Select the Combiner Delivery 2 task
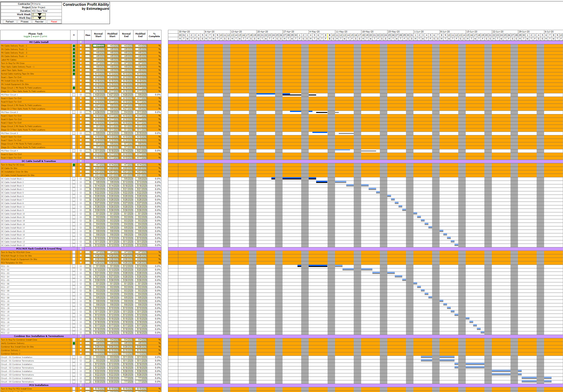563x392 pixels. point(35,354)
